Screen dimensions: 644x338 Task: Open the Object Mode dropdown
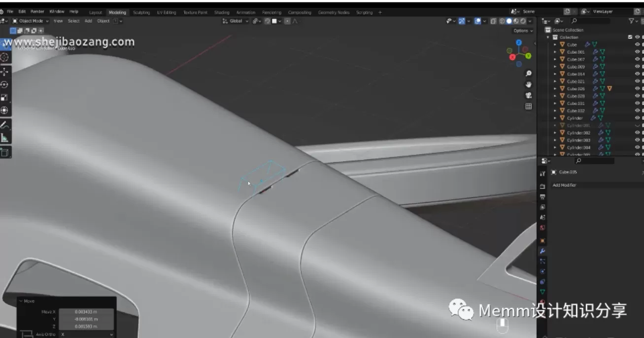point(31,21)
